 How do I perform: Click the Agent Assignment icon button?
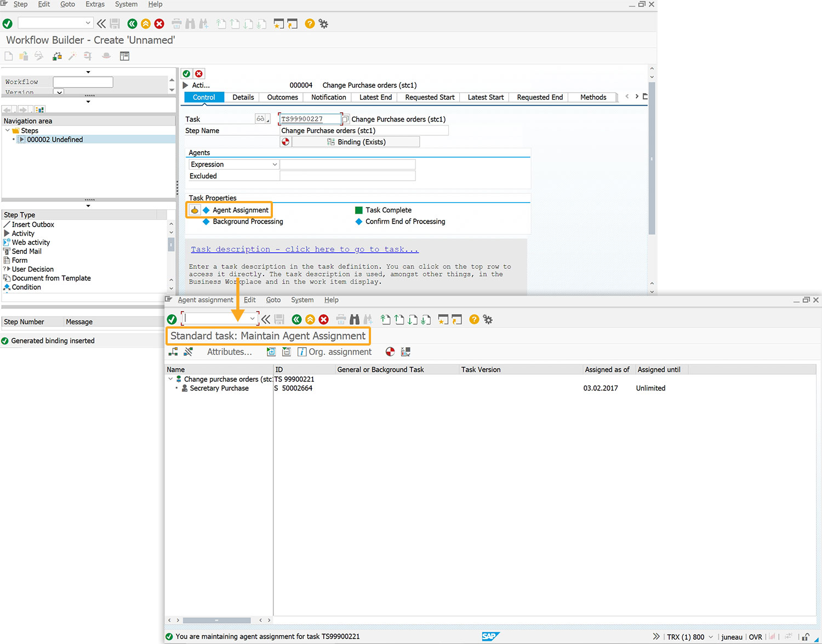click(x=195, y=210)
